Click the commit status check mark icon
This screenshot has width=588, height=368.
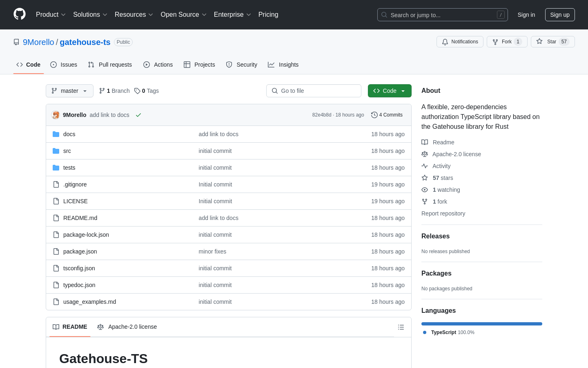click(138, 115)
